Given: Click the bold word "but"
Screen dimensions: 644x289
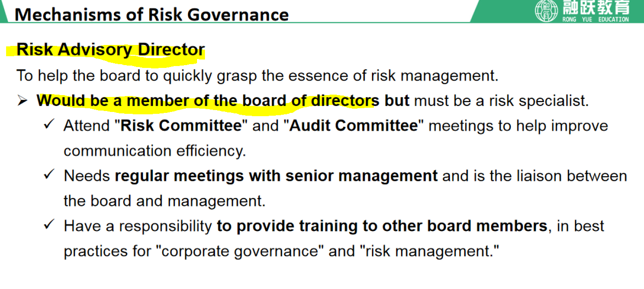Looking at the screenshot, I should (397, 101).
